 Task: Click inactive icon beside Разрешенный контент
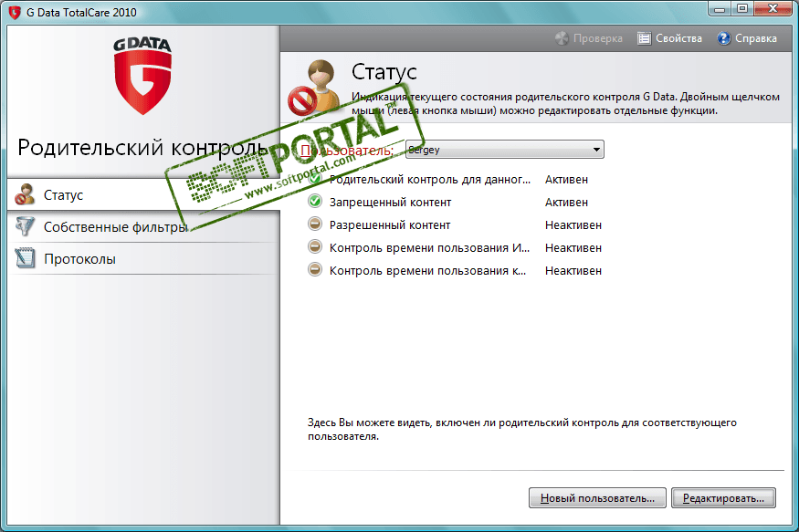pyautogui.click(x=315, y=224)
